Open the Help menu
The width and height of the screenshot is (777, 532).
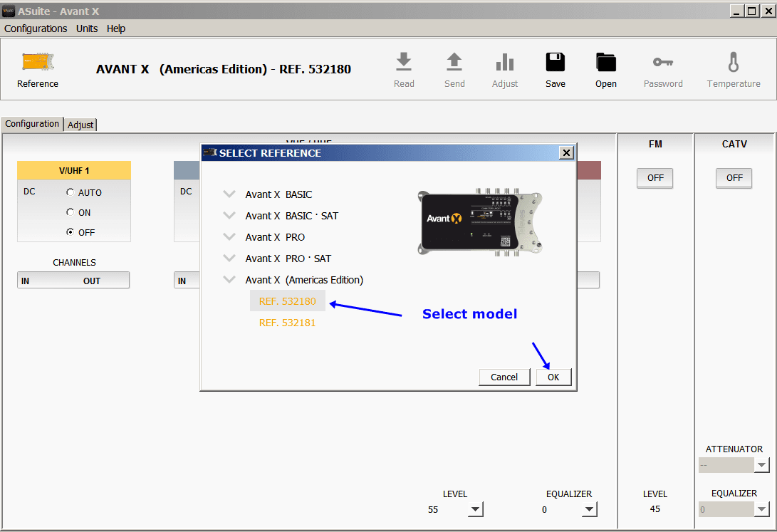point(116,28)
